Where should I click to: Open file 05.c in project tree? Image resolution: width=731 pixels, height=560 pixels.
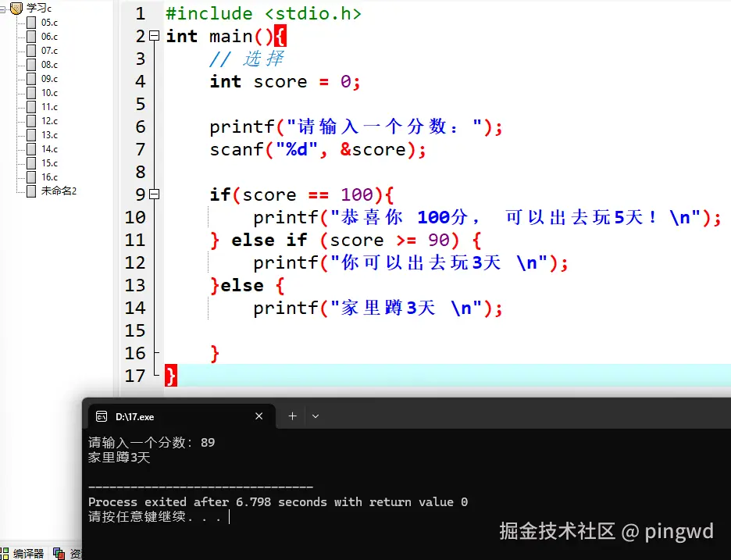click(x=49, y=23)
